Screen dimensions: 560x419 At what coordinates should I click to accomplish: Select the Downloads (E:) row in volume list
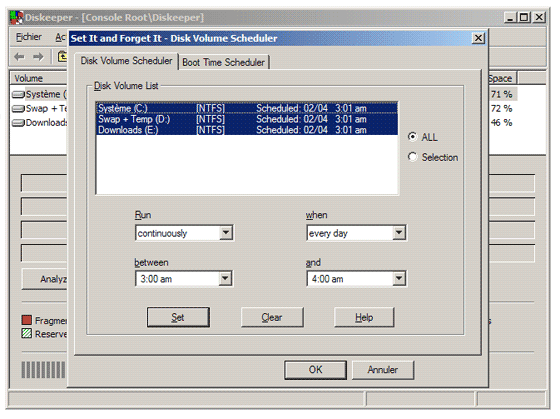click(247, 130)
